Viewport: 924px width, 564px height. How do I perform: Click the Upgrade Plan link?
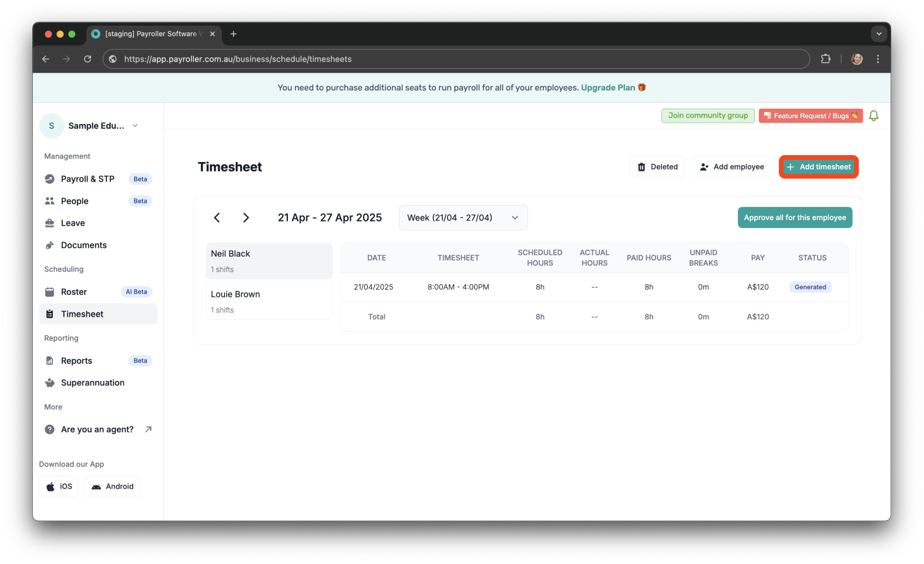click(x=608, y=88)
